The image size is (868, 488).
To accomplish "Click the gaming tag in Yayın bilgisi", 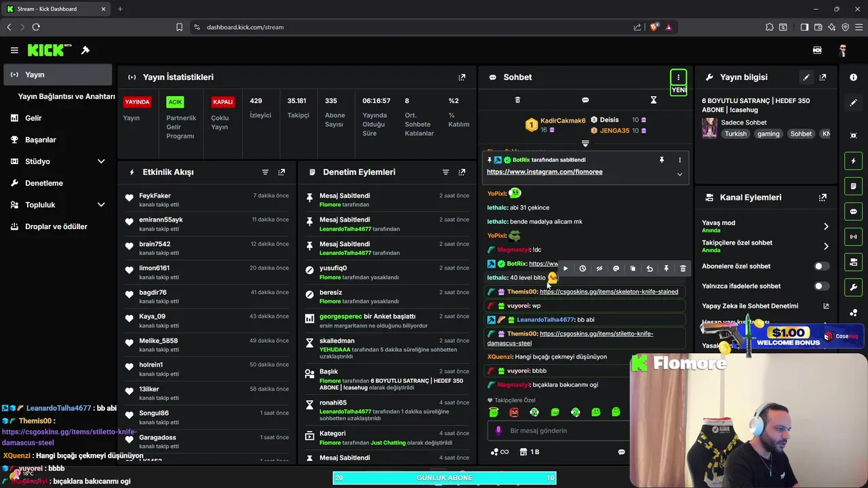I will coord(768,134).
